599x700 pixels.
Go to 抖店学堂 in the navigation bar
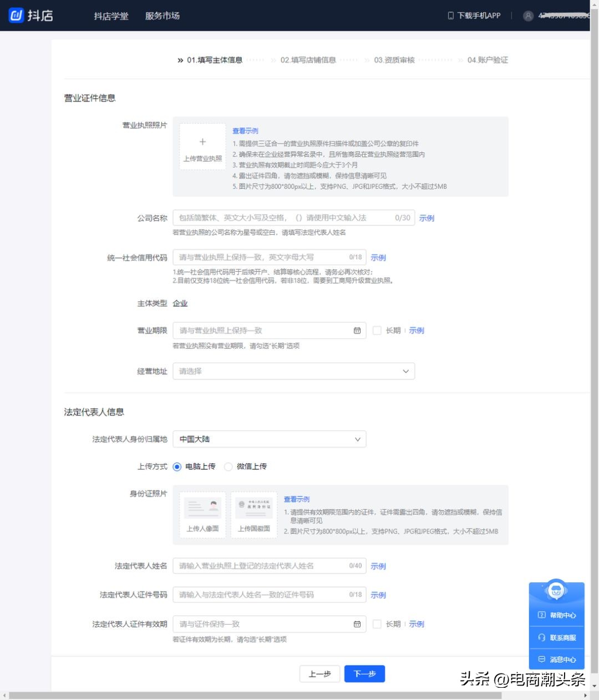click(x=110, y=16)
